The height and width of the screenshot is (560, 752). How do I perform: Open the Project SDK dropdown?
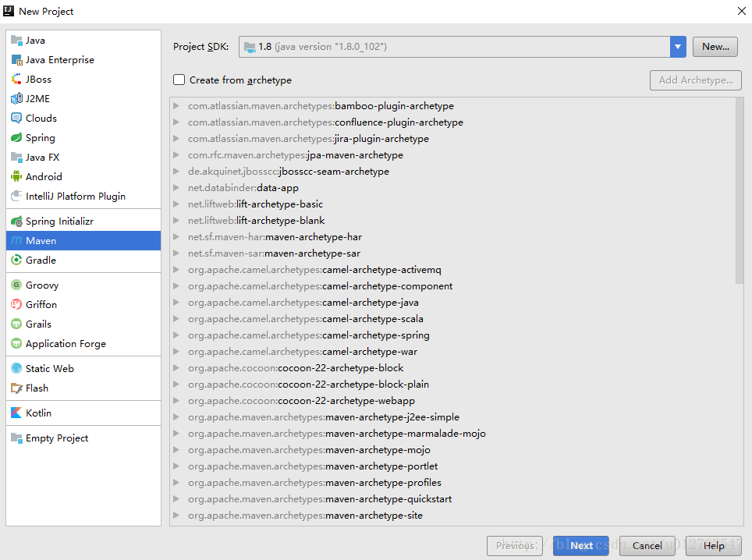tap(677, 47)
